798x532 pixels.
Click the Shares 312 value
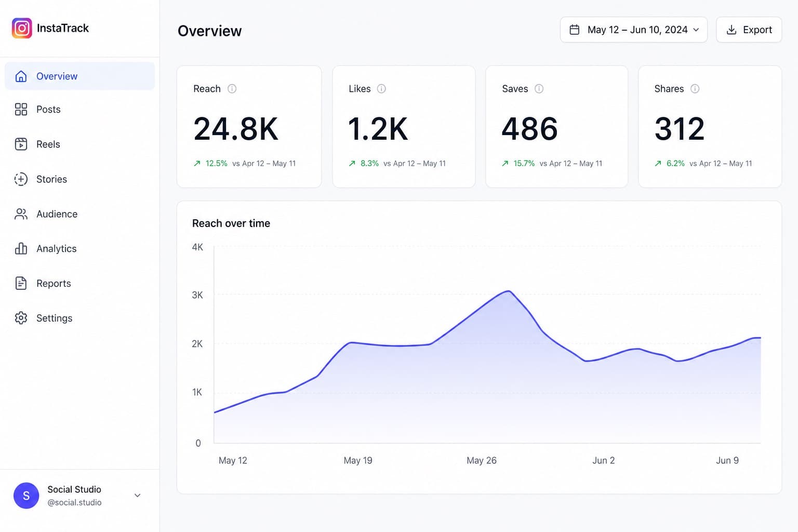(680, 129)
